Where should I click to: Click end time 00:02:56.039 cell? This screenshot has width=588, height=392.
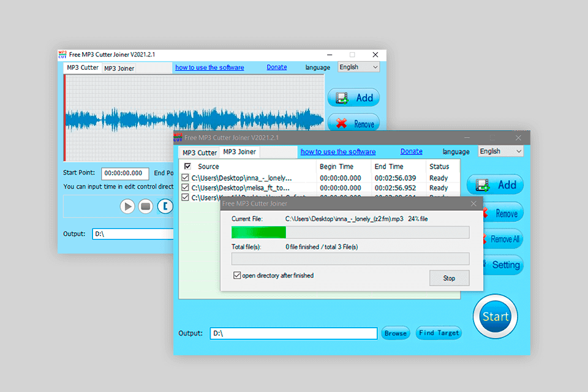click(395, 178)
